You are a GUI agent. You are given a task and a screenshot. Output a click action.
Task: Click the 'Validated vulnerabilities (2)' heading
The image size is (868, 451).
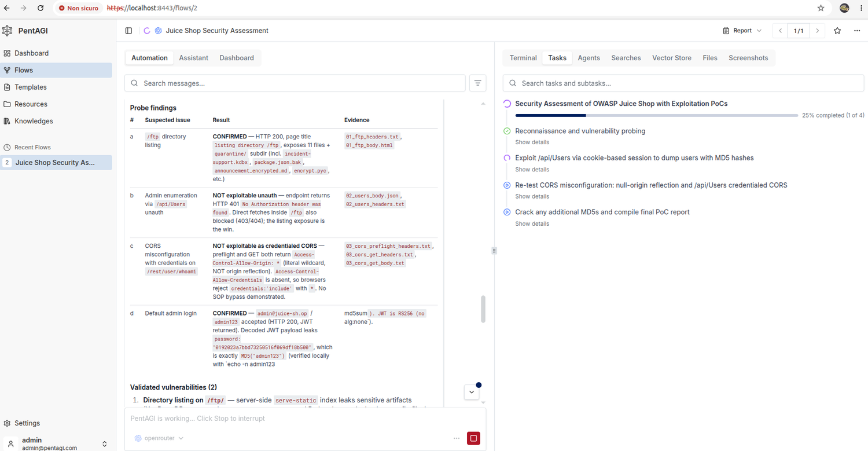coord(174,387)
